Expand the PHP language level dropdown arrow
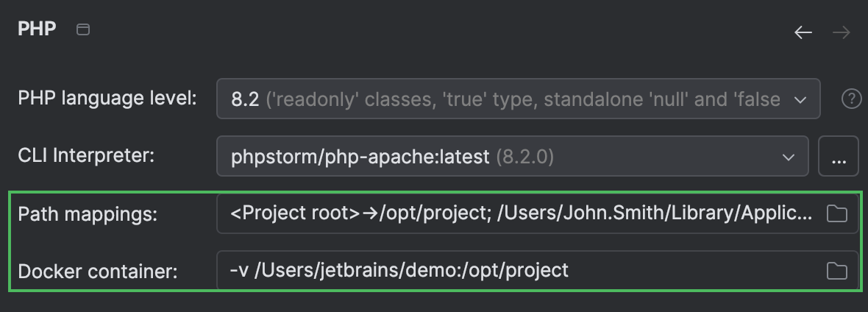 800,99
